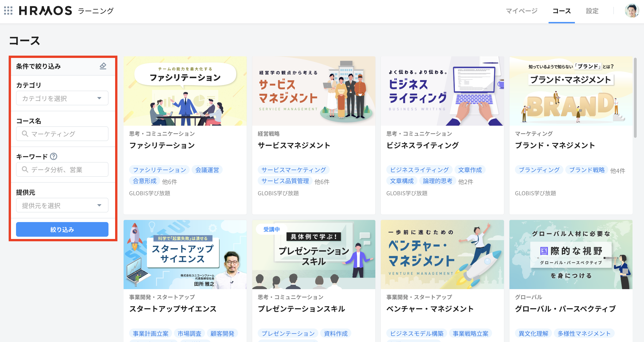Expand the カテゴリを選択 dropdown

[62, 98]
